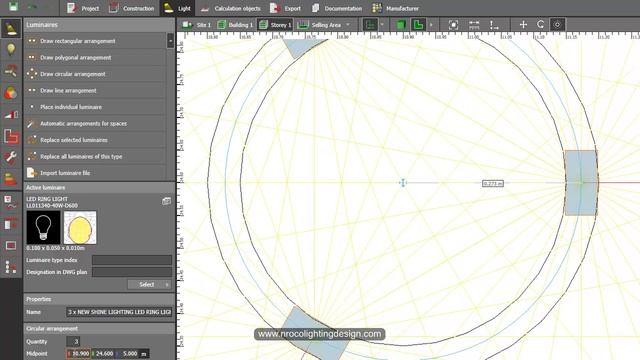
Task: Open the wrench maintenance tool in the sidebar
Action: click(11, 158)
